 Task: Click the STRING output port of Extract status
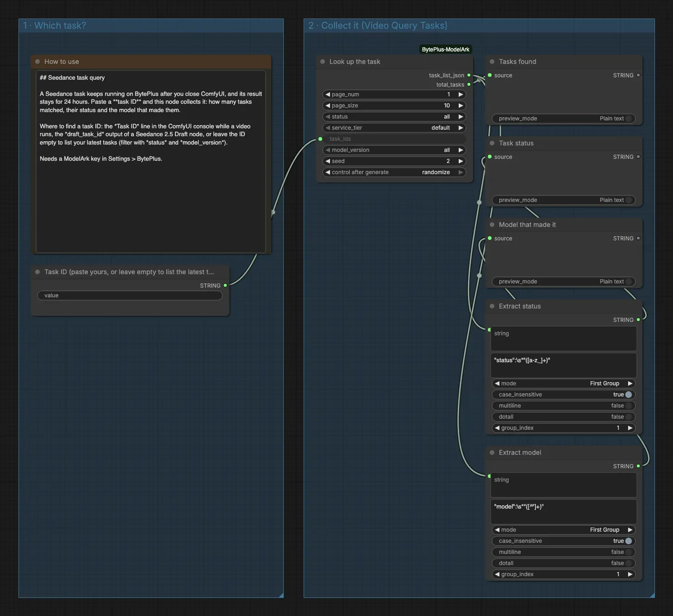pos(638,320)
